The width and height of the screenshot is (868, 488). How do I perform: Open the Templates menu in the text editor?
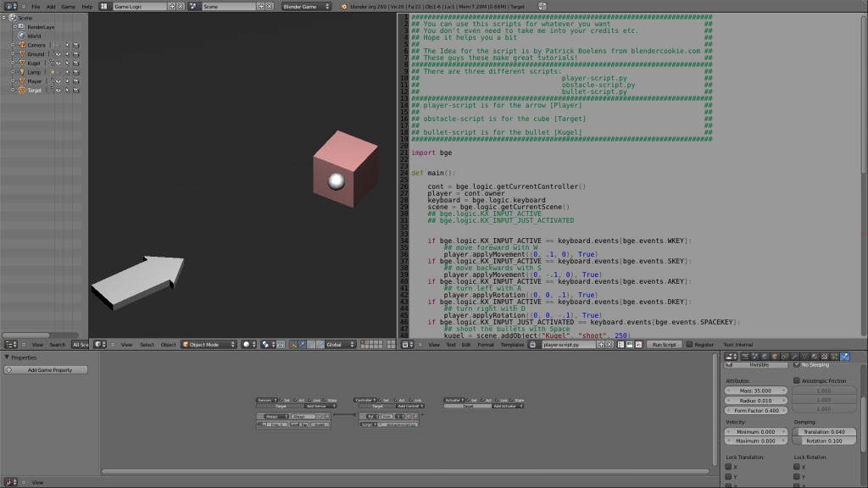tap(511, 344)
